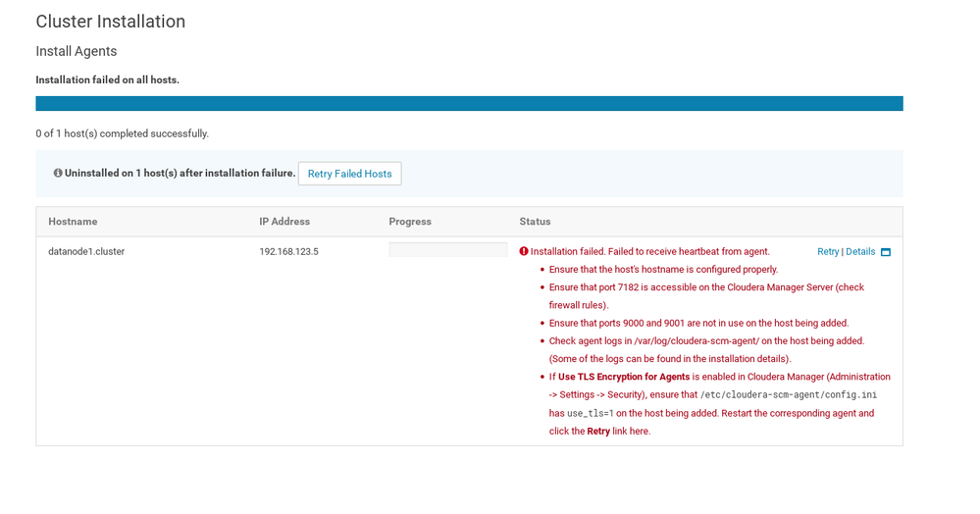Click the Cluster Installation page heading
Viewport: 980px width, 514px height.
tap(111, 22)
